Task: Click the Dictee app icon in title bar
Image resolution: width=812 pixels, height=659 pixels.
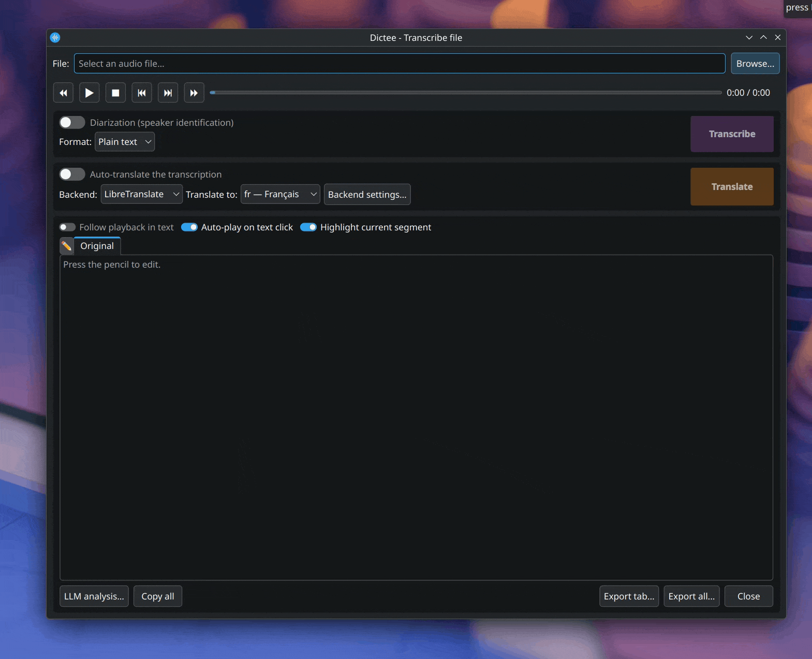Action: coord(55,37)
